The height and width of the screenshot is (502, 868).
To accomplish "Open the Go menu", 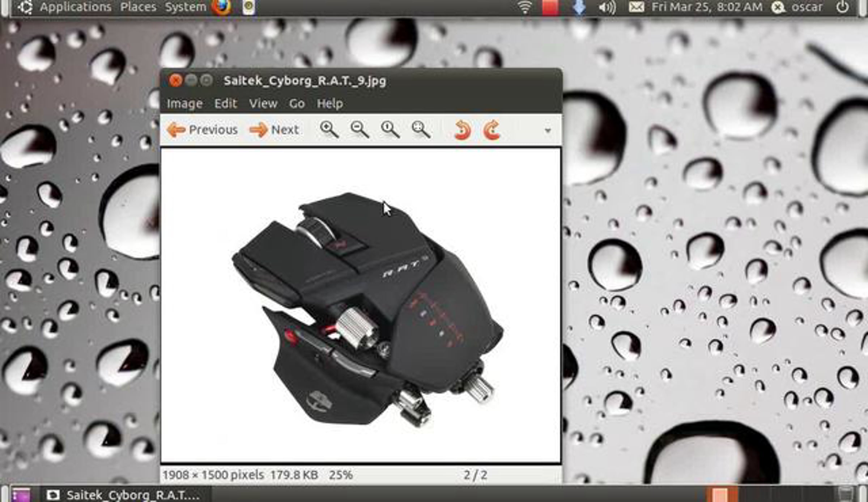I will click(297, 104).
